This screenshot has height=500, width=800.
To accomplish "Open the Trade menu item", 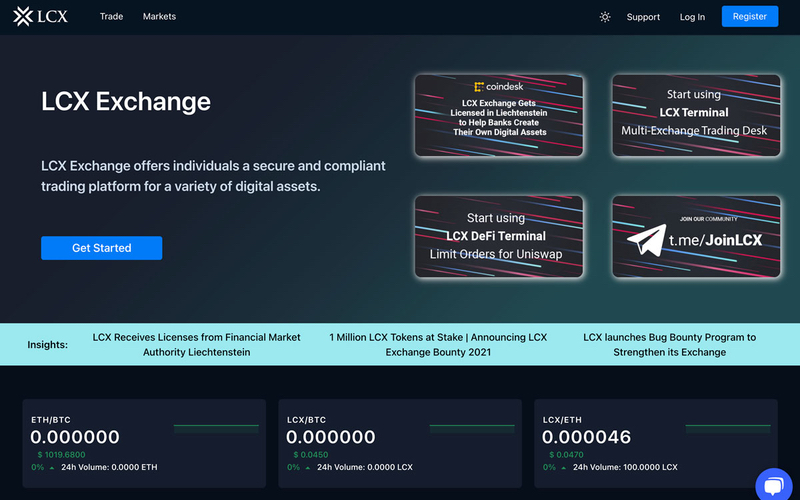I will click(x=111, y=16).
